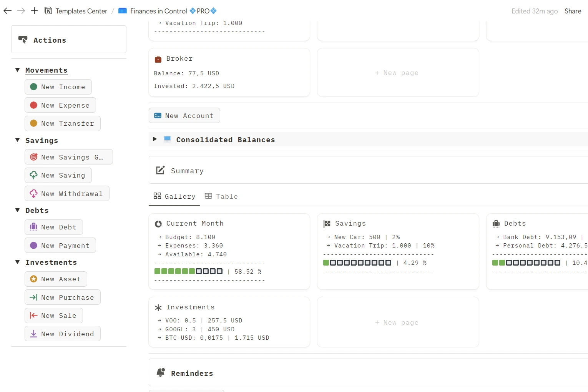
Task: Click the plus new tab icon
Action: 35,11
